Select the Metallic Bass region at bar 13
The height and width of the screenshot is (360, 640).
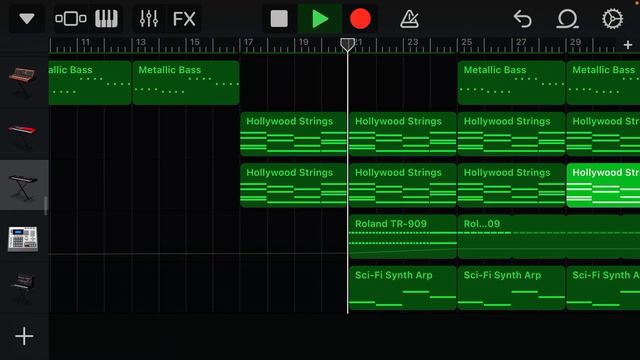[186, 83]
